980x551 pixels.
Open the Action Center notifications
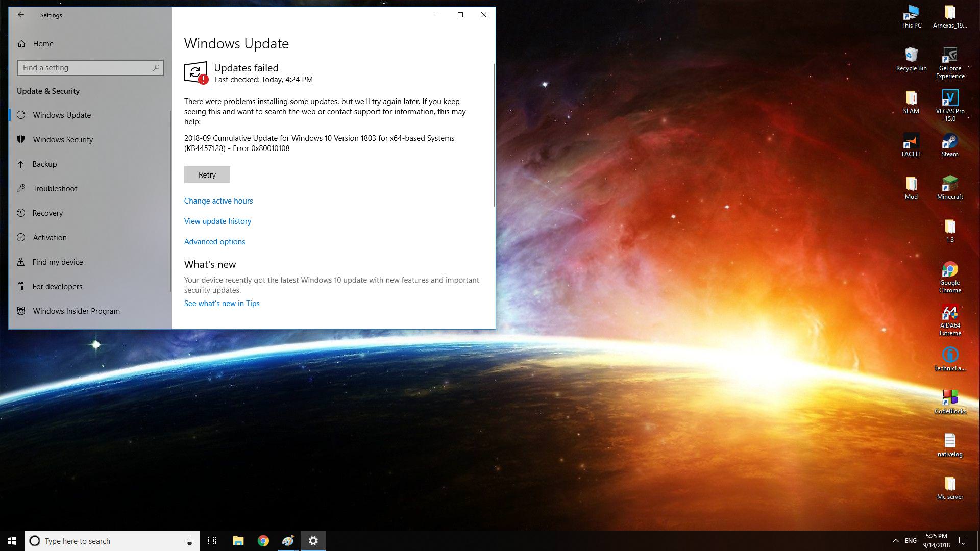pyautogui.click(x=963, y=541)
